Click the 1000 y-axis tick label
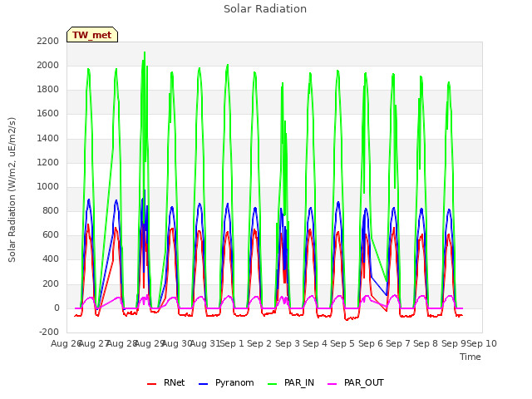The width and height of the screenshot is (532, 399). (x=48, y=186)
